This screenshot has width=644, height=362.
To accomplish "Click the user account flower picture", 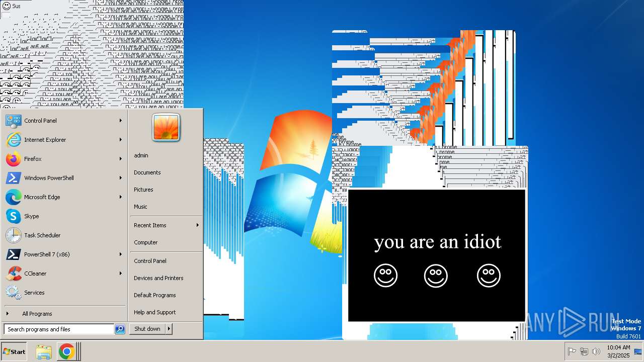I will pos(166,127).
